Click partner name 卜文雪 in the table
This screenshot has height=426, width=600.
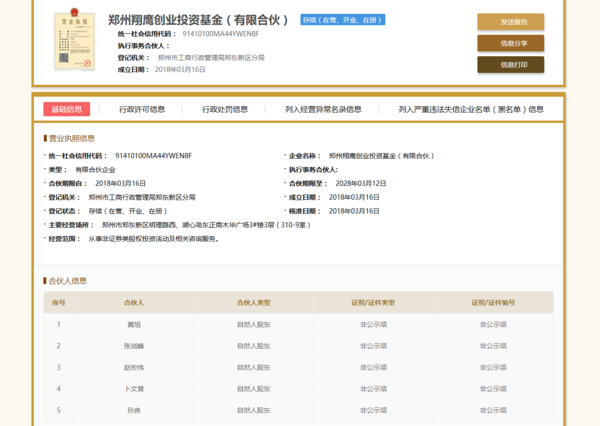pyautogui.click(x=134, y=388)
